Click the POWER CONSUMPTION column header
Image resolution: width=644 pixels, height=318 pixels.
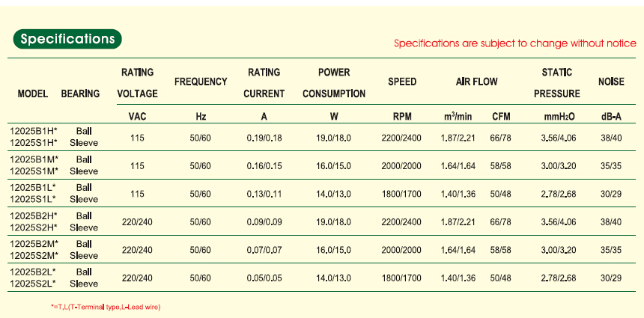coord(334,83)
